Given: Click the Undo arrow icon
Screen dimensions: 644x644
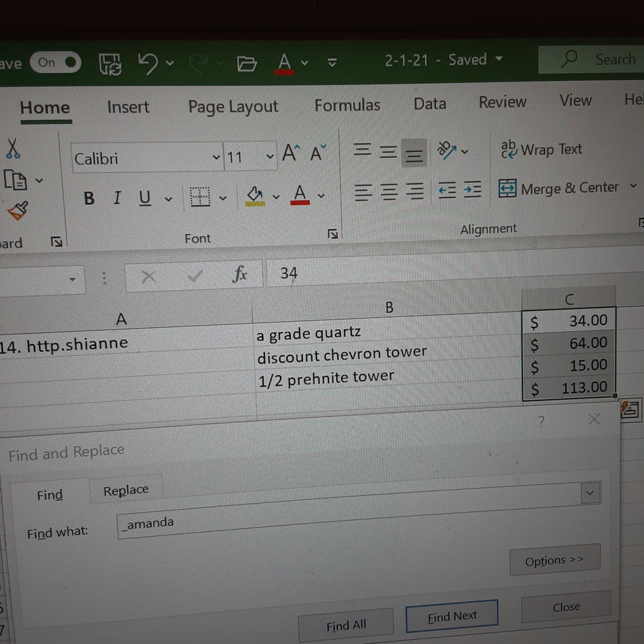Looking at the screenshot, I should pos(148,63).
